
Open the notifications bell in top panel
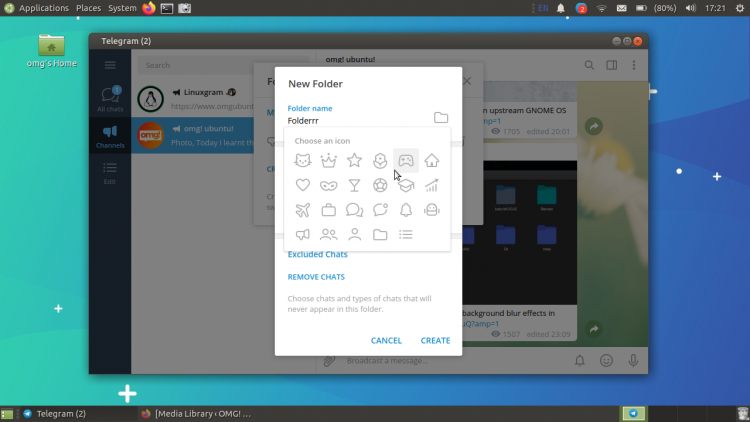pos(561,8)
